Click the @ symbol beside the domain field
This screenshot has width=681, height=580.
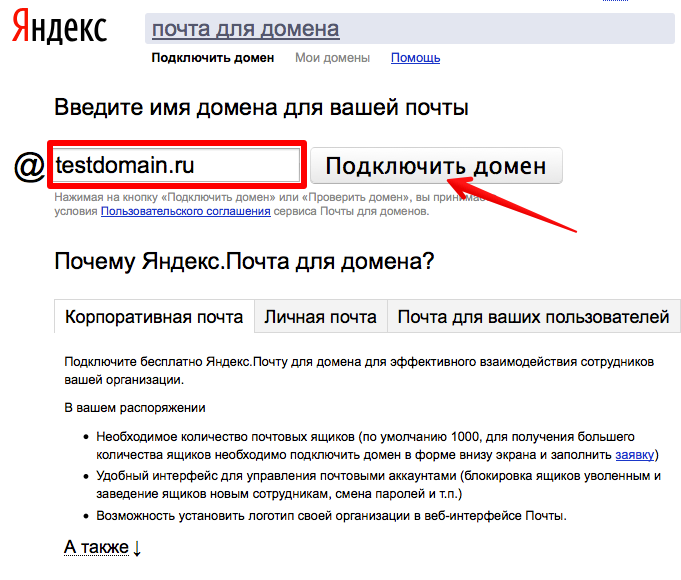29,166
